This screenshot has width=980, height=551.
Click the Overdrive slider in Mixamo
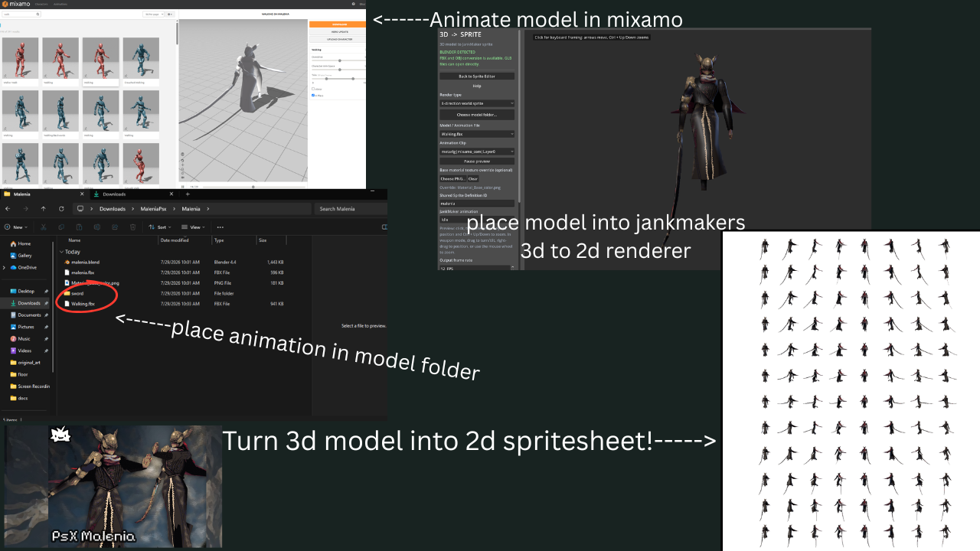pyautogui.click(x=338, y=60)
